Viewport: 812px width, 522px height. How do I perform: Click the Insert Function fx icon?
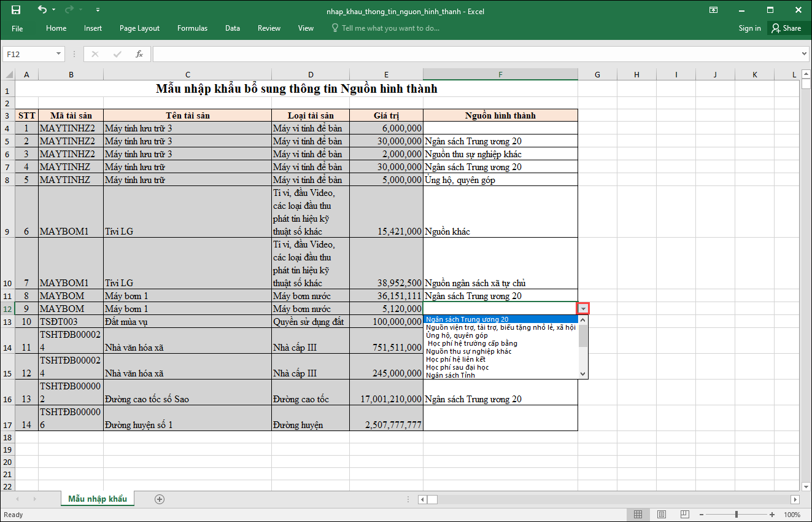tap(139, 54)
